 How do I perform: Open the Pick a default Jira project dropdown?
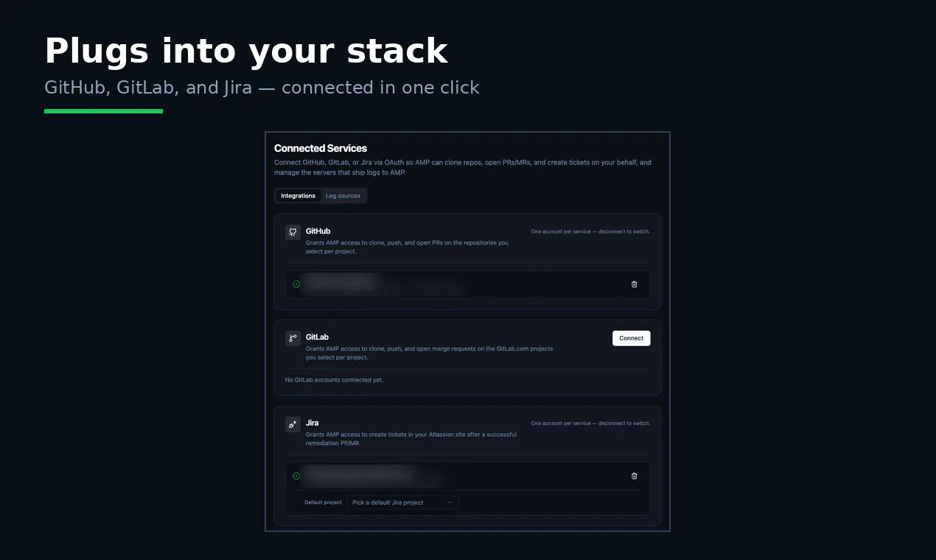tap(403, 503)
